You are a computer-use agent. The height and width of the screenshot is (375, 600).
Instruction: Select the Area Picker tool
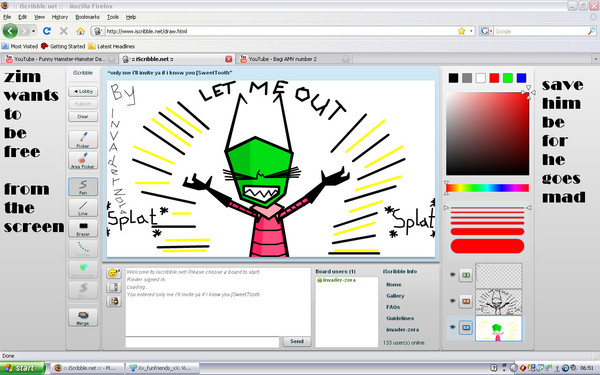click(83, 160)
